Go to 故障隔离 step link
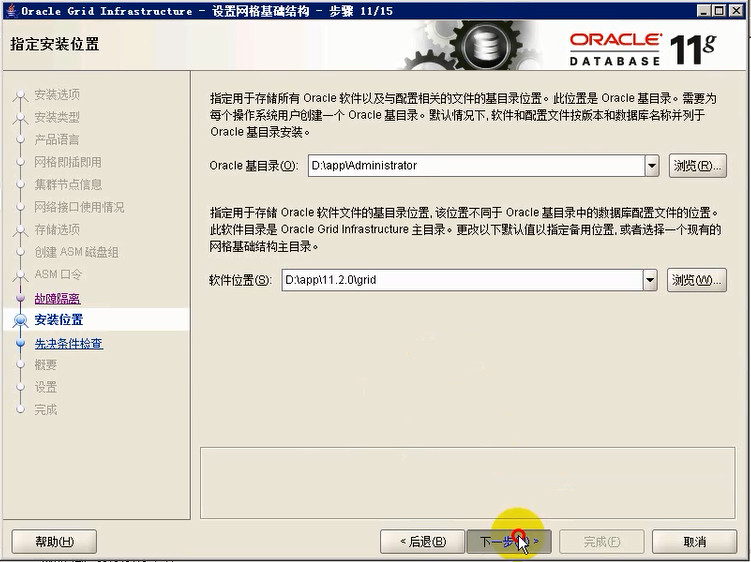 pyautogui.click(x=57, y=298)
